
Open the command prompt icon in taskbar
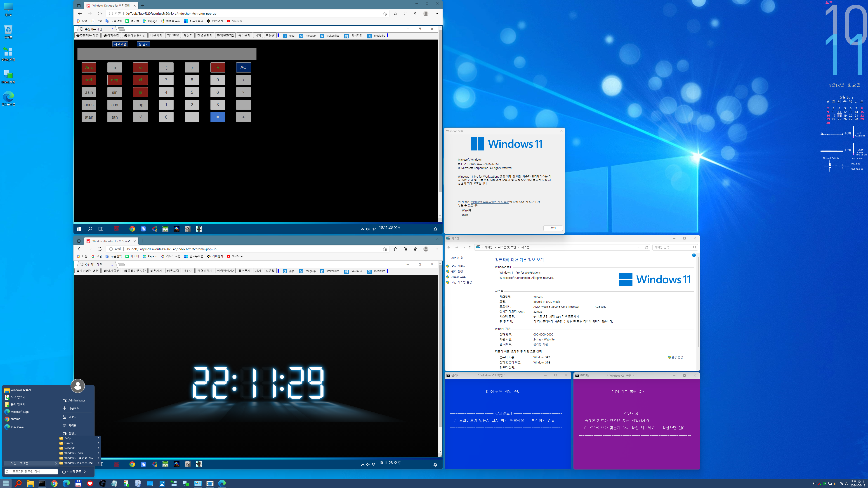click(x=42, y=484)
